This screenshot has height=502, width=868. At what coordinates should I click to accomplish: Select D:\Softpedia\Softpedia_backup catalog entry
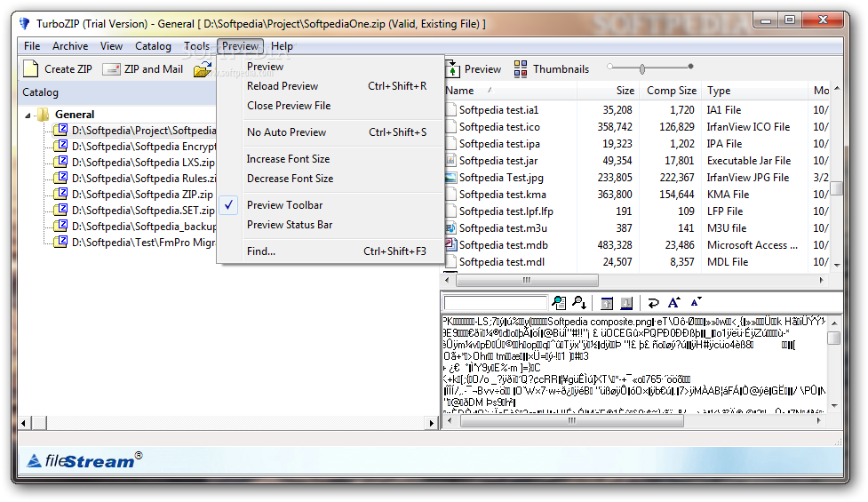144,227
